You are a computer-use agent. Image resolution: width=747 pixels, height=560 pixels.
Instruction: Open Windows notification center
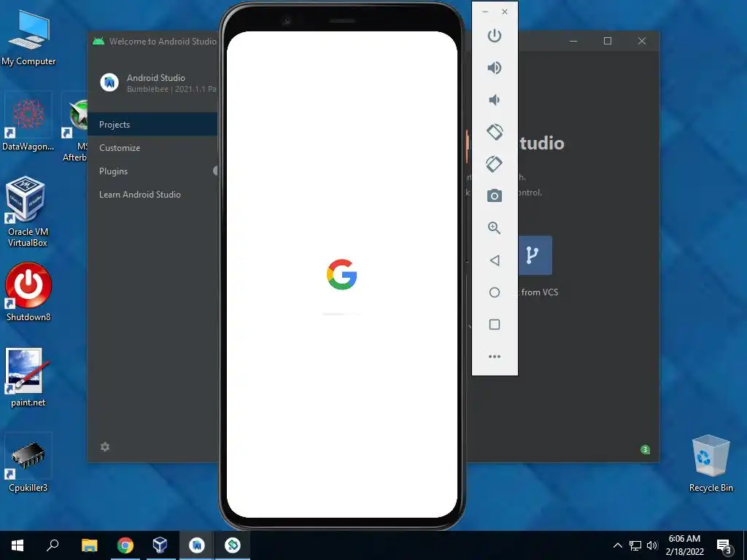tap(724, 546)
